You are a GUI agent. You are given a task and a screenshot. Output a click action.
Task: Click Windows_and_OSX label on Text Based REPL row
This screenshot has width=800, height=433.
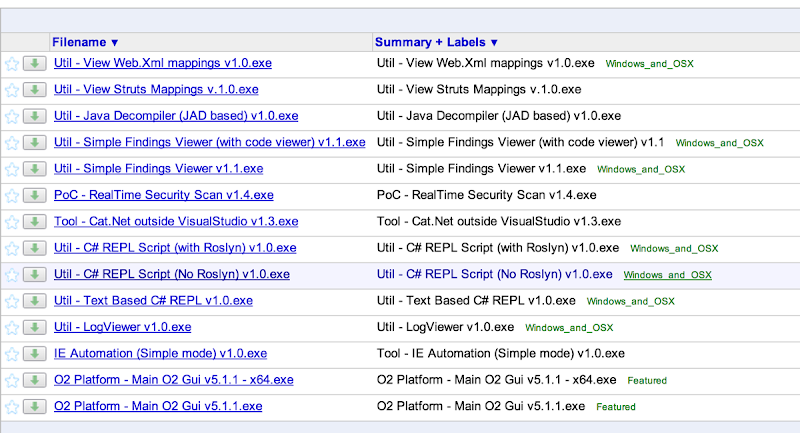(631, 302)
